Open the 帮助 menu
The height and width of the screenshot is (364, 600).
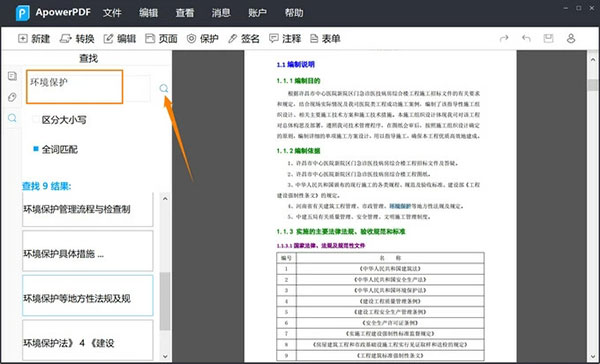pos(294,13)
